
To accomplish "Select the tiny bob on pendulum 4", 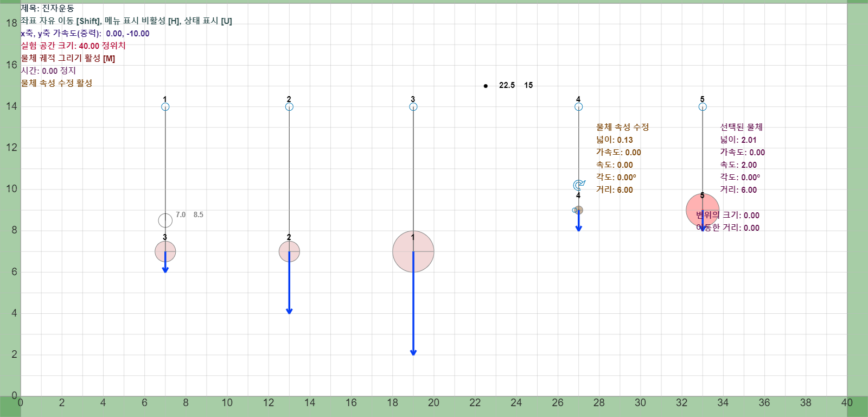I will pyautogui.click(x=578, y=210).
